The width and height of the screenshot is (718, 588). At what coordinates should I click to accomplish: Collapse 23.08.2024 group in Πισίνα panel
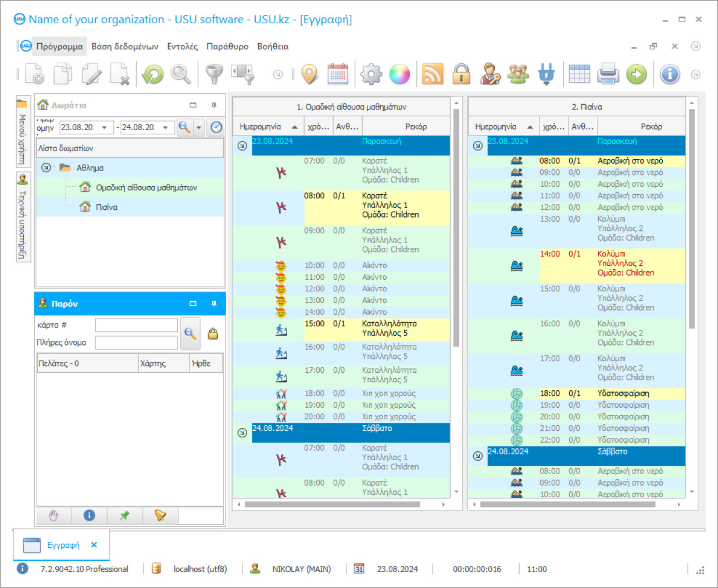477,145
